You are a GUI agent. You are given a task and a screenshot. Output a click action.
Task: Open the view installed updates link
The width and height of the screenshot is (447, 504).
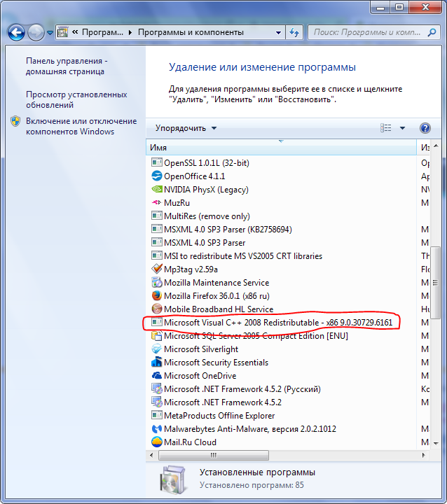[76, 99]
